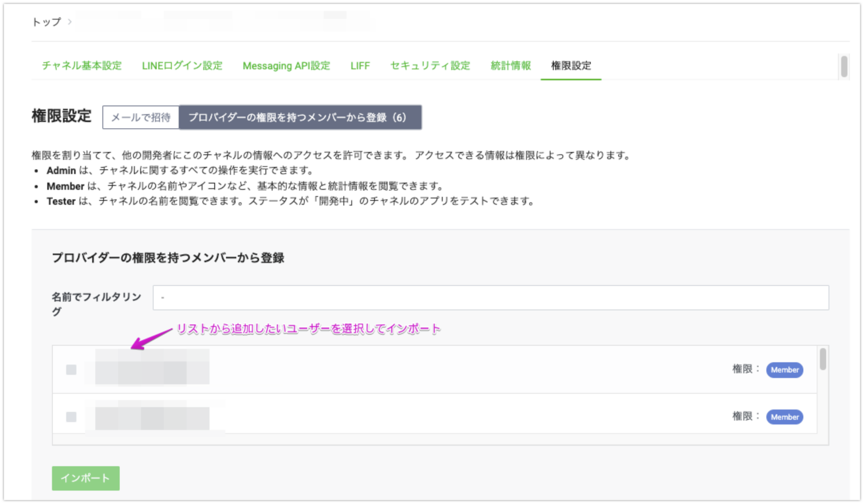View the 統計情報 tab
Image resolution: width=864 pixels, height=504 pixels.
(x=510, y=65)
